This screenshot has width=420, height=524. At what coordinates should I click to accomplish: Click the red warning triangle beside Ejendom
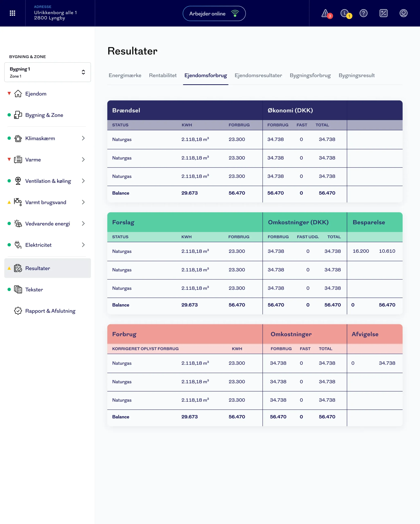pos(9,93)
